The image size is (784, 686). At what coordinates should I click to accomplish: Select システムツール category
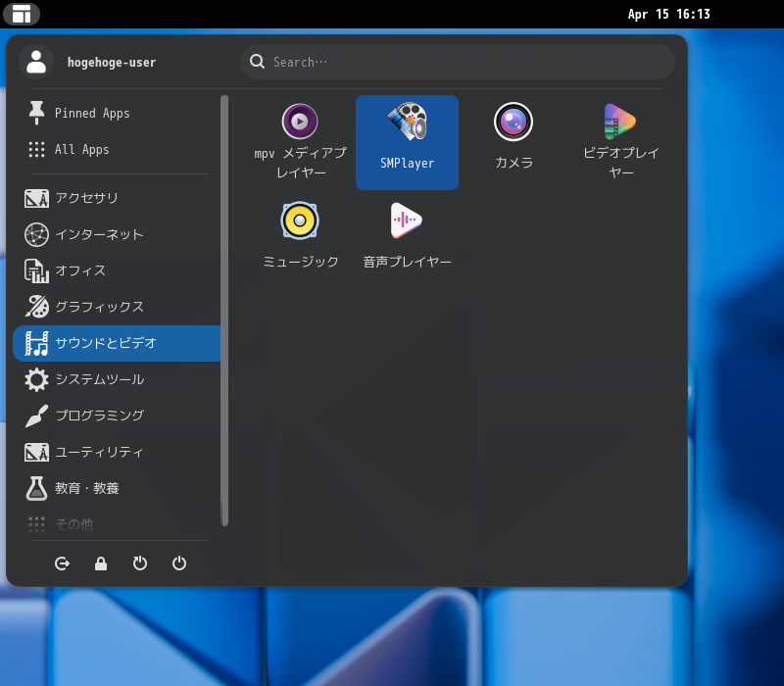117,379
